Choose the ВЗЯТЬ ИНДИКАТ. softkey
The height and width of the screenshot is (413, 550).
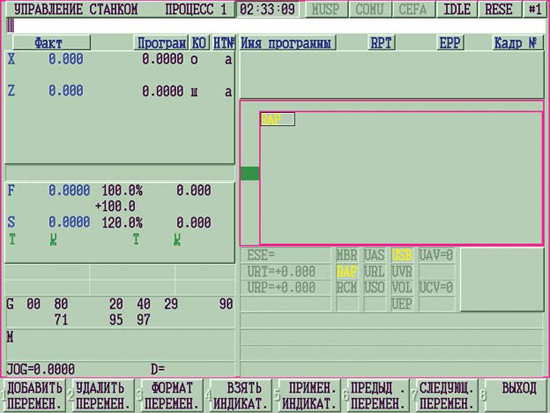[x=241, y=395]
